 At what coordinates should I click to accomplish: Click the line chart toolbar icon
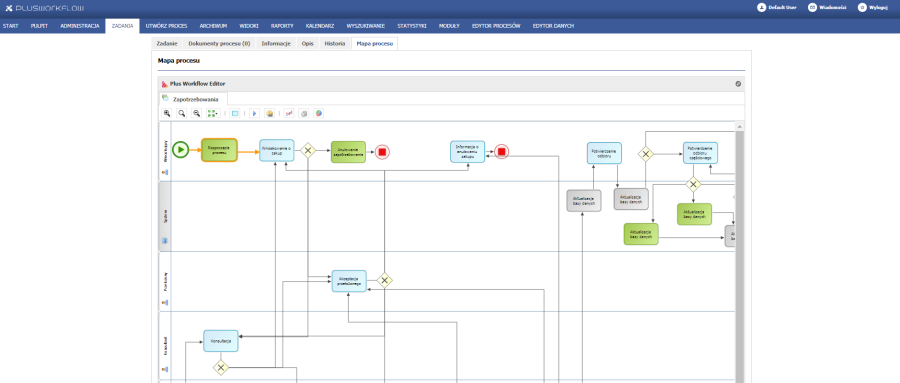(x=289, y=113)
